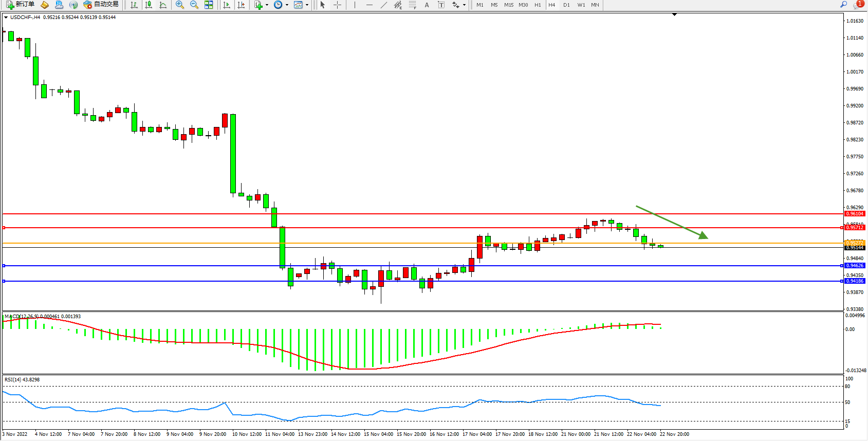Zoom in on the chart
This screenshot has height=441, width=868.
(179, 5)
